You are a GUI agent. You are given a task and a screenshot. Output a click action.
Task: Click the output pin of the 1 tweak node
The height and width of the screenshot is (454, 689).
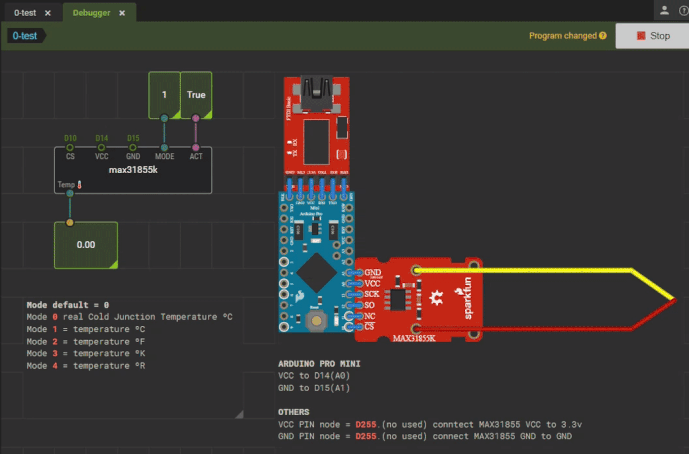[164, 118]
